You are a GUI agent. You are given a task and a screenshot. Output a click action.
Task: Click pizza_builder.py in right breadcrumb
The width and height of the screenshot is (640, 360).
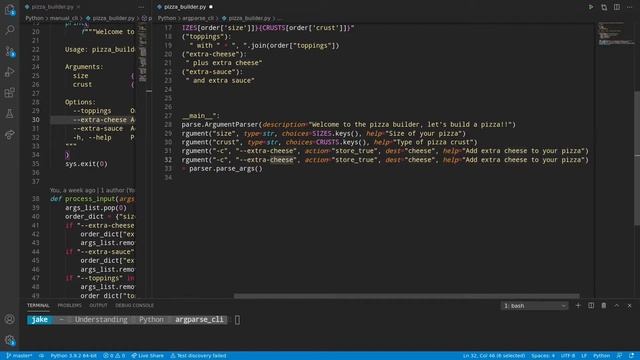click(249, 18)
